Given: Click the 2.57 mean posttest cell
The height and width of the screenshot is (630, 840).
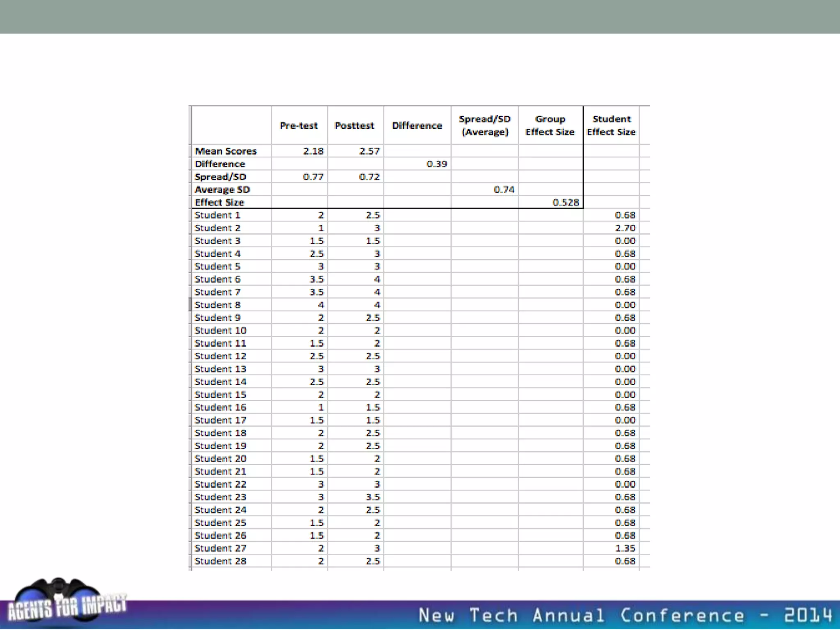Looking at the screenshot, I should tap(369, 151).
